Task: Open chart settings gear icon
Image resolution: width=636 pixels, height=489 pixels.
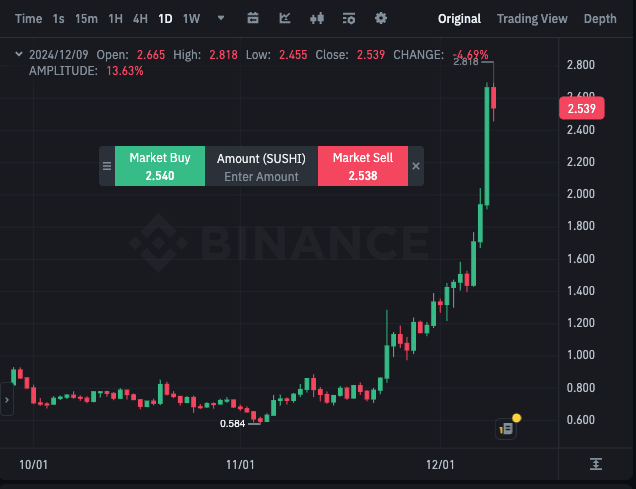Action: (x=381, y=18)
